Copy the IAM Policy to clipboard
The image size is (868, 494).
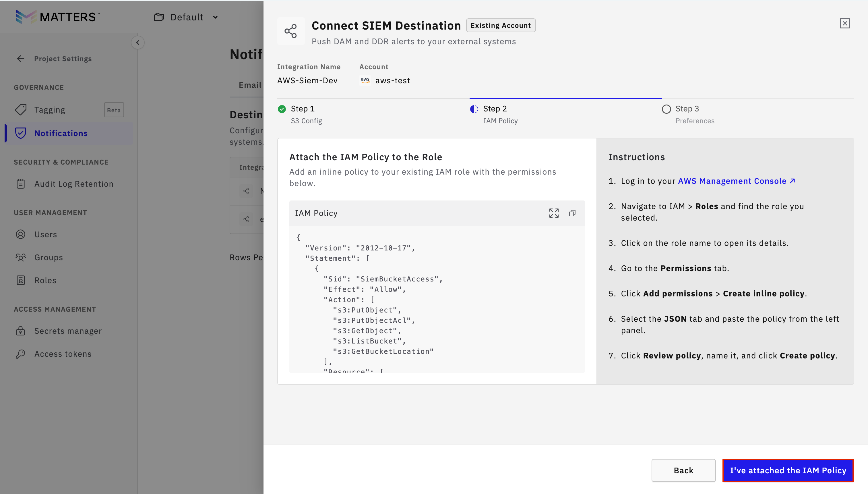pos(572,213)
